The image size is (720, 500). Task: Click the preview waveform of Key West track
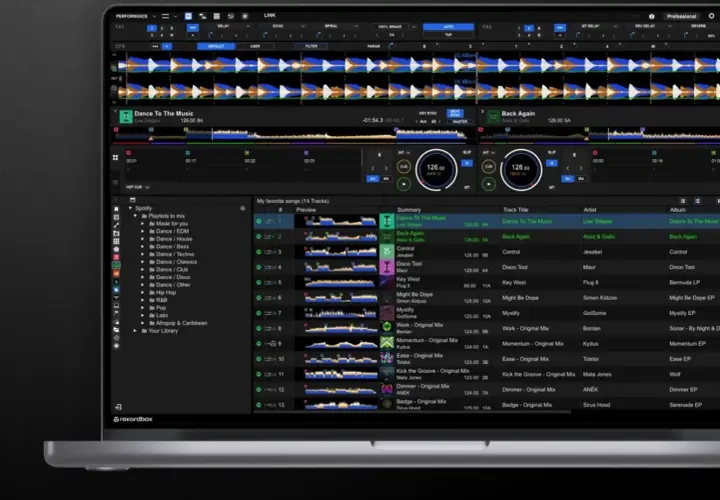tap(341, 283)
